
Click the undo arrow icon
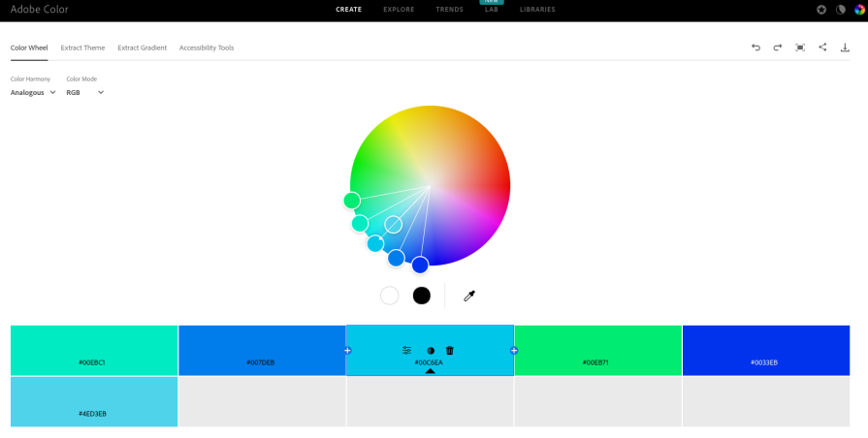click(755, 47)
